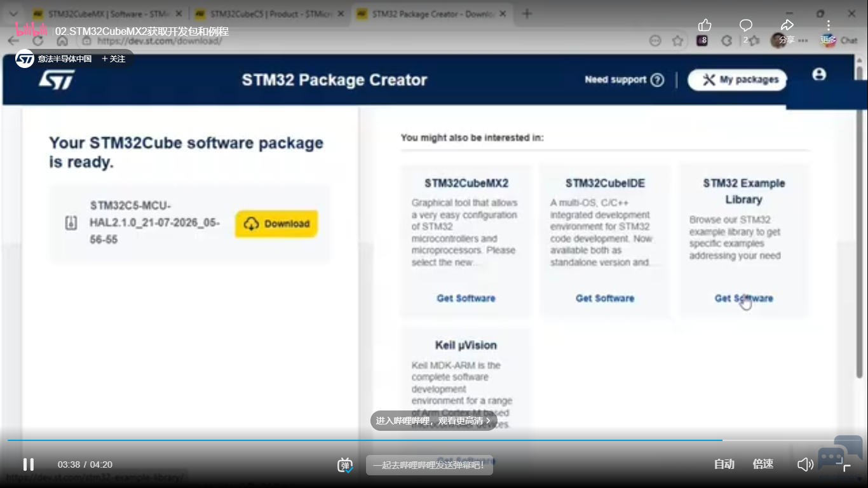The image size is (868, 488).
Task: Click the Need support help icon
Action: 658,80
